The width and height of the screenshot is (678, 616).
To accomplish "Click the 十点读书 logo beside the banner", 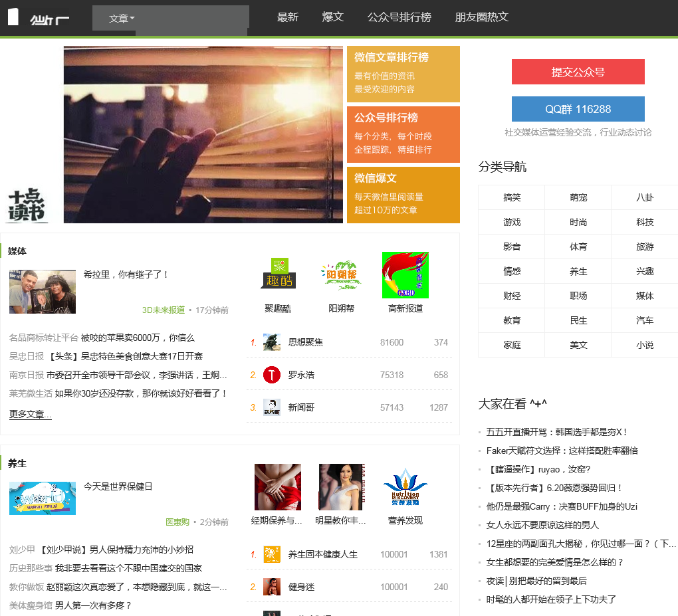I will click(x=27, y=205).
